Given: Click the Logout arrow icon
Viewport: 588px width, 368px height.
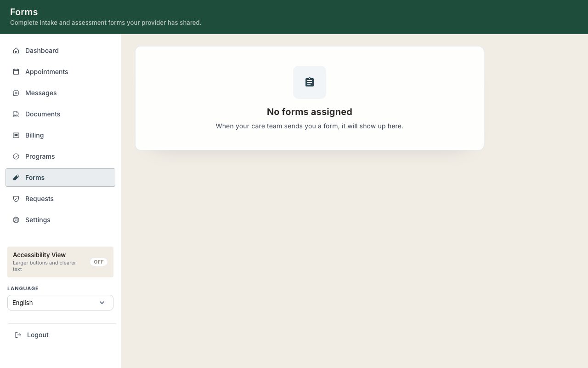Looking at the screenshot, I should click(18, 335).
